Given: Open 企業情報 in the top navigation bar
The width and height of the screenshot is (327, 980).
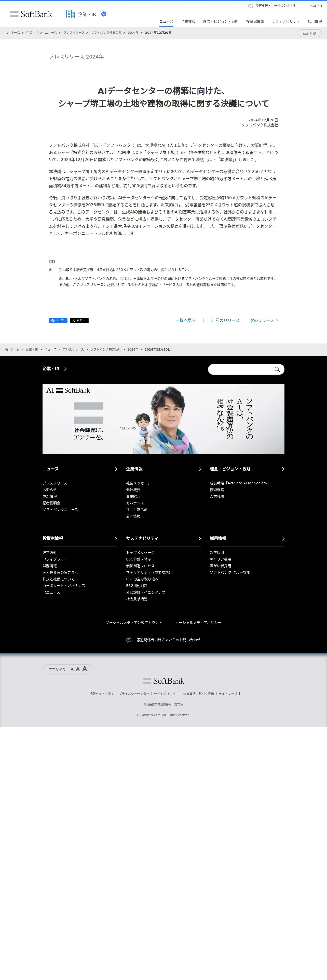Looking at the screenshot, I should coord(188,21).
